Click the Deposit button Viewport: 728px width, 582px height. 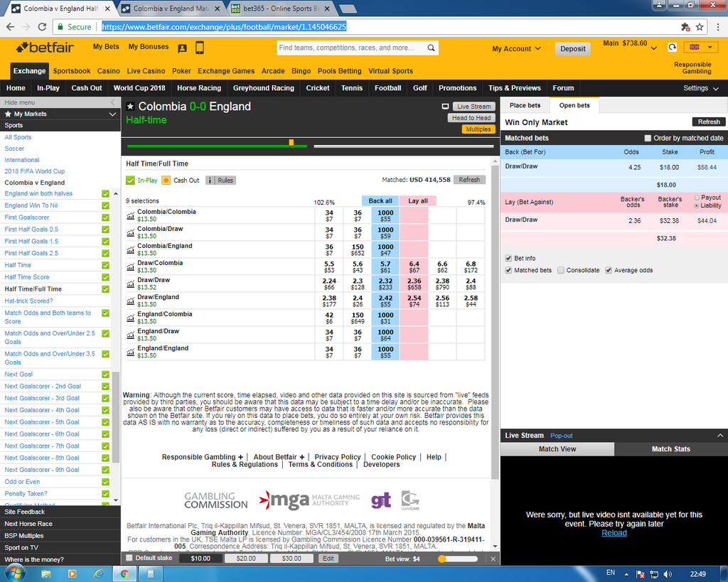572,49
